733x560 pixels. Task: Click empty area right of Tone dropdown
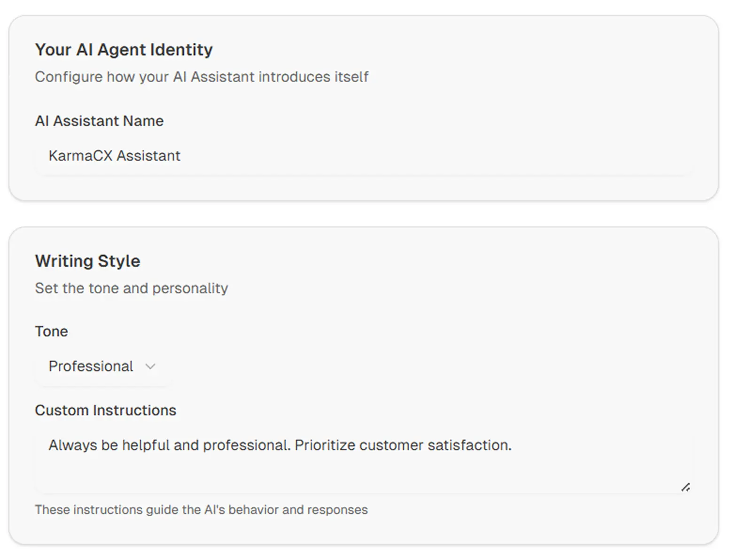click(x=423, y=366)
